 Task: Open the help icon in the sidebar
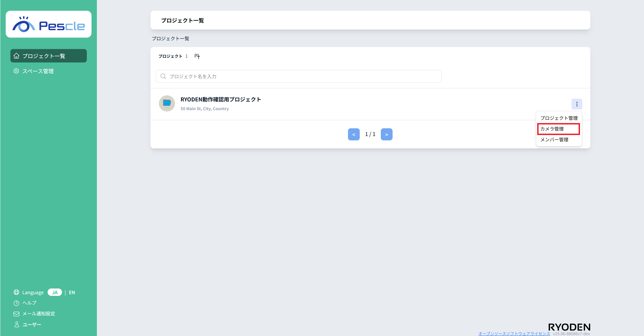[x=16, y=303]
